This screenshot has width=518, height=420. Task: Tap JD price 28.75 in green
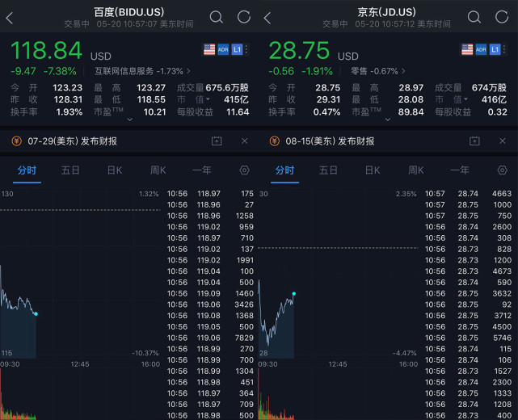[299, 51]
